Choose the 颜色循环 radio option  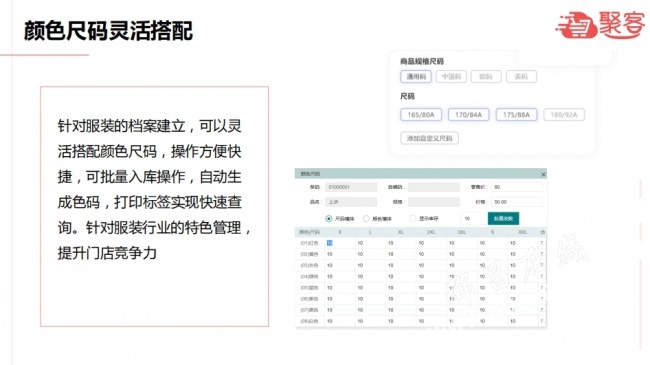(366, 219)
